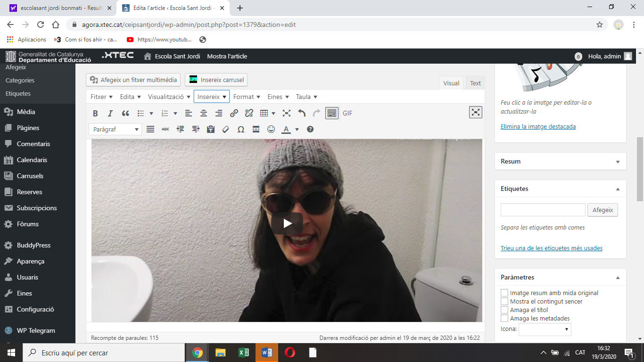The image size is (644, 362).
Task: Click the clear formatting eraser icon
Action: [x=226, y=129]
